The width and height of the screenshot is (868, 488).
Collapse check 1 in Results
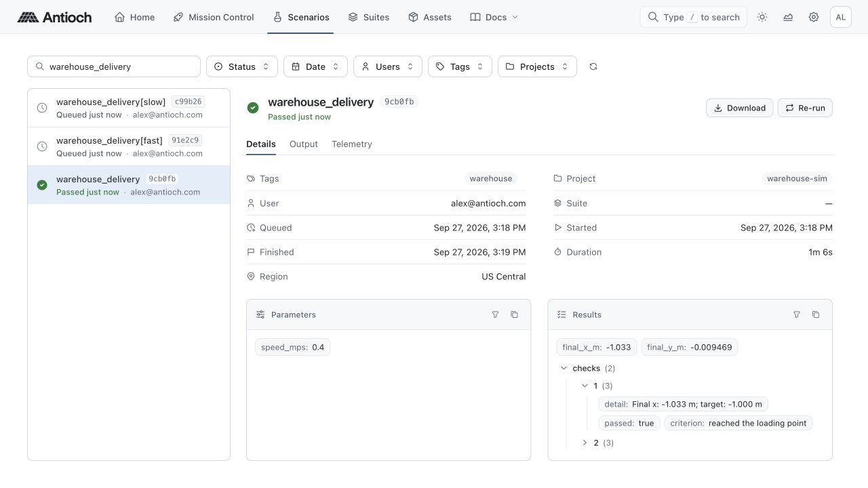(x=585, y=386)
